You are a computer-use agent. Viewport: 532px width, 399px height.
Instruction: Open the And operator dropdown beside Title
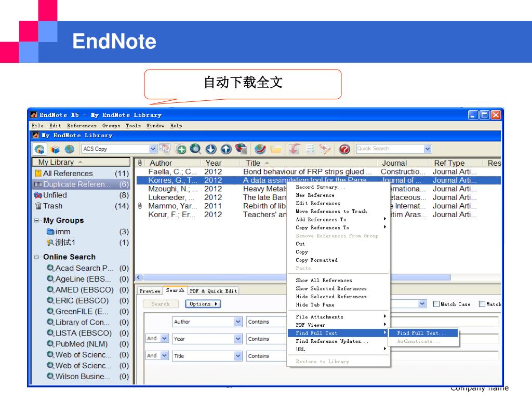click(x=165, y=355)
